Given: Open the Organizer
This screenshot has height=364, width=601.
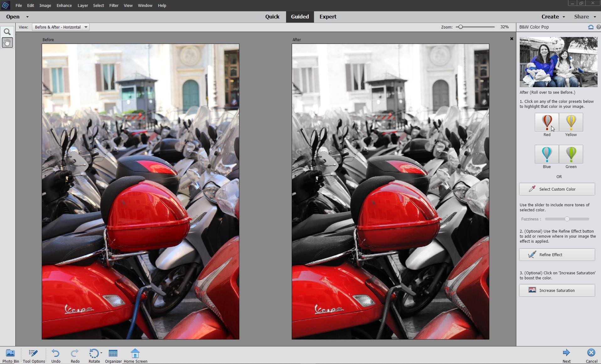Looking at the screenshot, I should 113,356.
